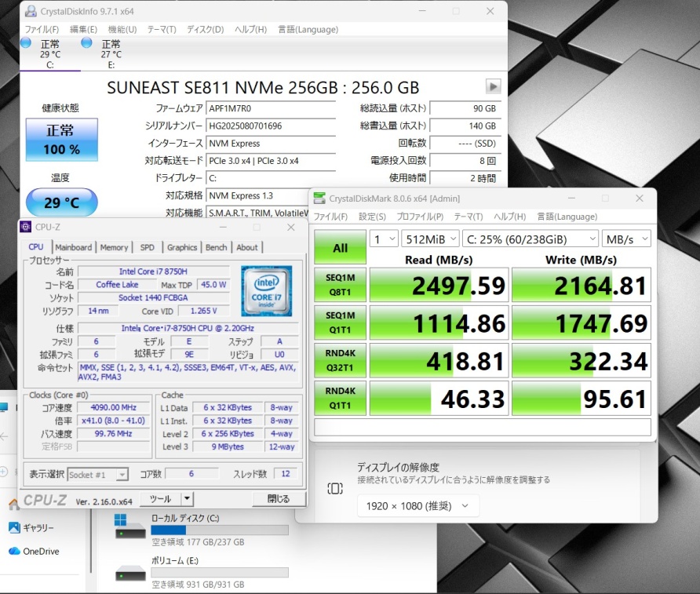The image size is (700, 594).
Task: Open OneDrive in the Explorer sidebar
Action: click(x=34, y=551)
